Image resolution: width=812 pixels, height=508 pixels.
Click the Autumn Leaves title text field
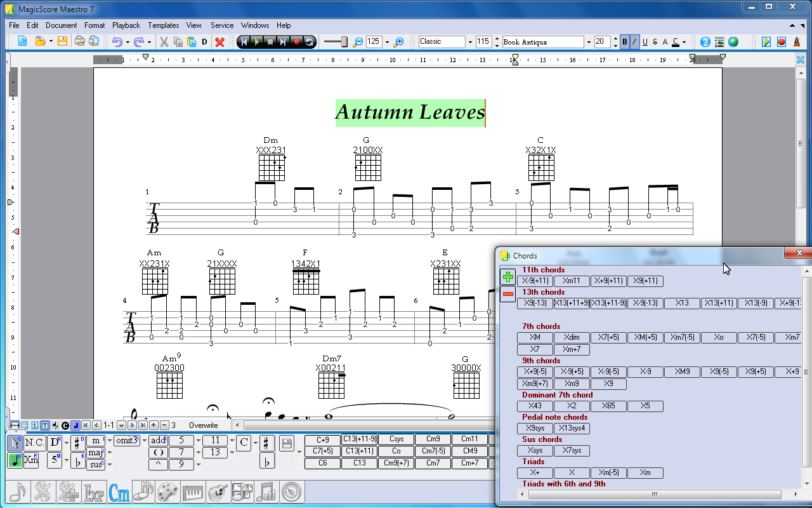tap(410, 112)
